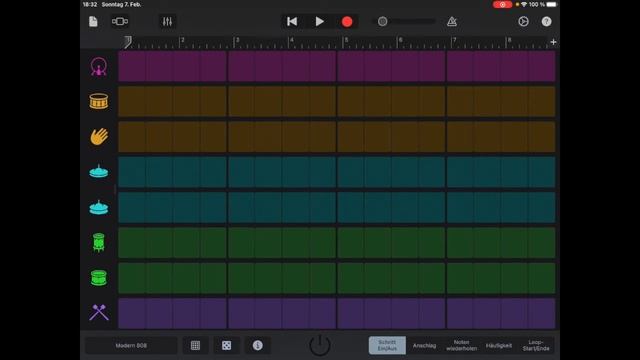The width and height of the screenshot is (640, 360).
Task: Switch to the Tracks view
Action: coord(120,21)
